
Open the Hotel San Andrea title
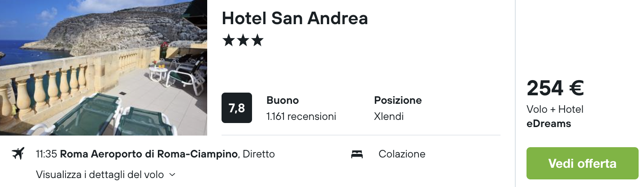pos(295,18)
